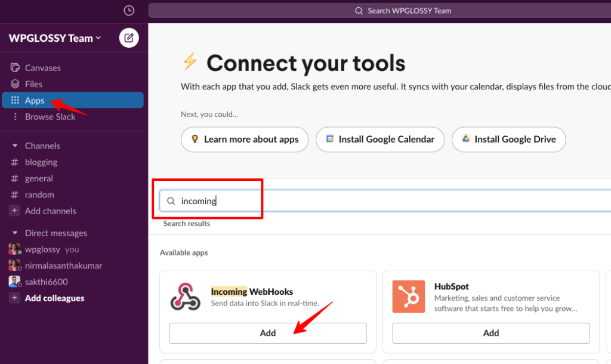Click the Direct messages section header
611x364 pixels.
56,233
